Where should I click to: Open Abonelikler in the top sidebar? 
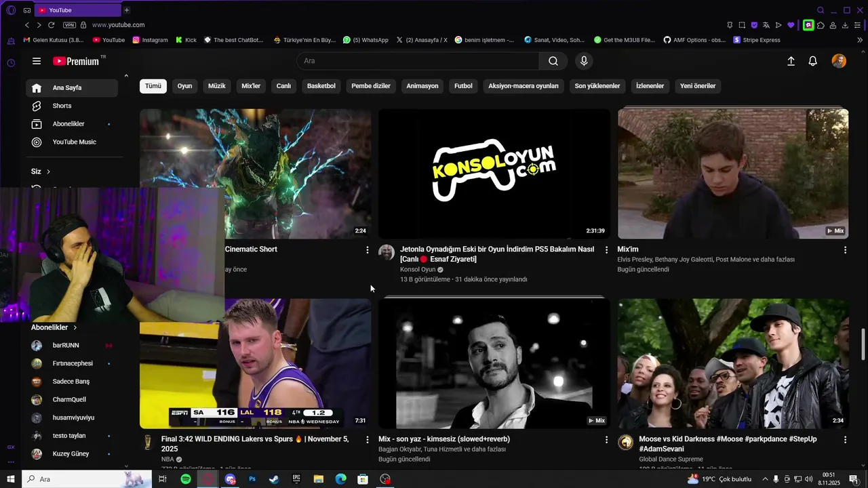tap(72, 124)
